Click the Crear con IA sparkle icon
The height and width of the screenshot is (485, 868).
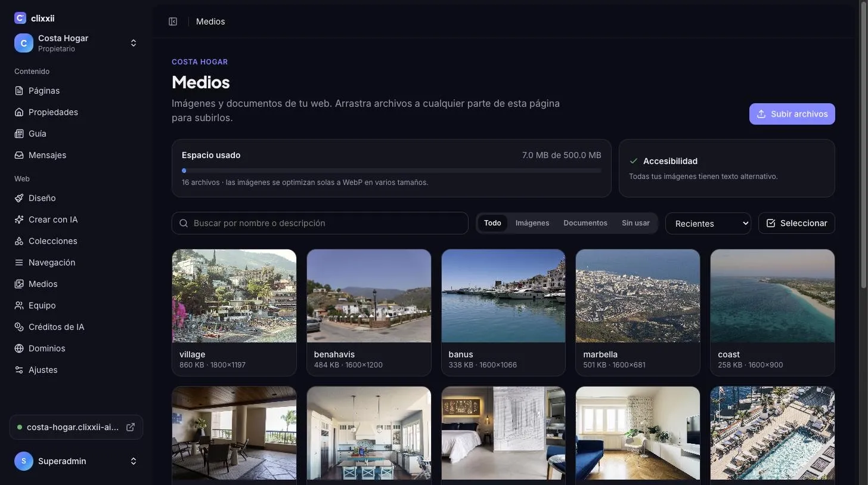click(19, 220)
